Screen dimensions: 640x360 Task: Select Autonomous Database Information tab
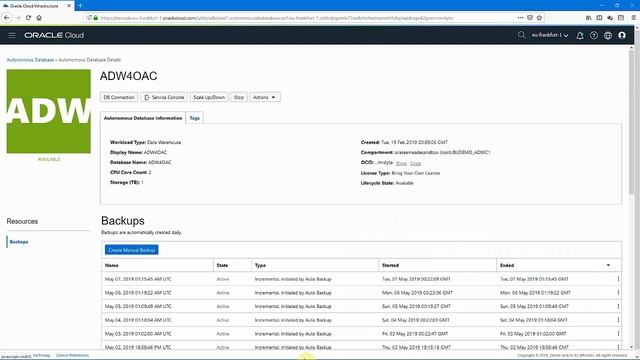pos(143,118)
